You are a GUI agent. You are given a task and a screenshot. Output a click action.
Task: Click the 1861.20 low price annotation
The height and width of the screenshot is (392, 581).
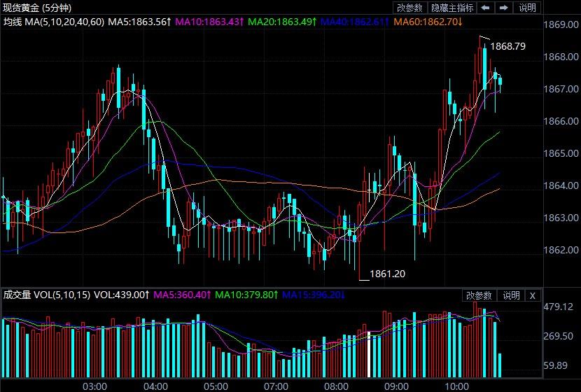click(x=387, y=274)
